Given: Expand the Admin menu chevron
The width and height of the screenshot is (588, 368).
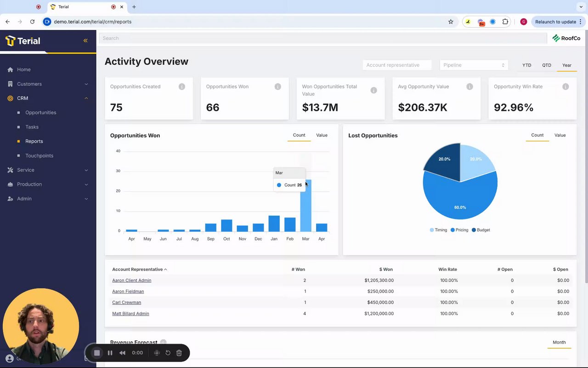Looking at the screenshot, I should 86,199.
